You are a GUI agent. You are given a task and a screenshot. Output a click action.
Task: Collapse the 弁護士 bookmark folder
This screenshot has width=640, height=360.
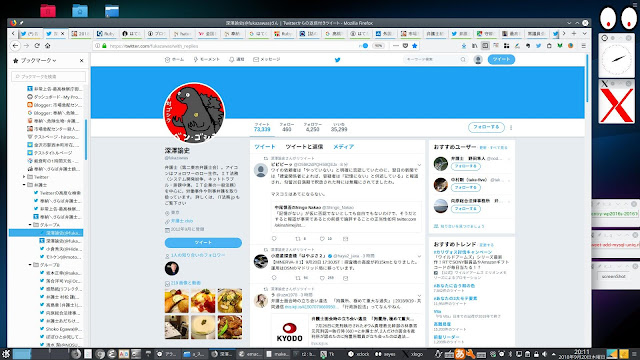coord(24,185)
